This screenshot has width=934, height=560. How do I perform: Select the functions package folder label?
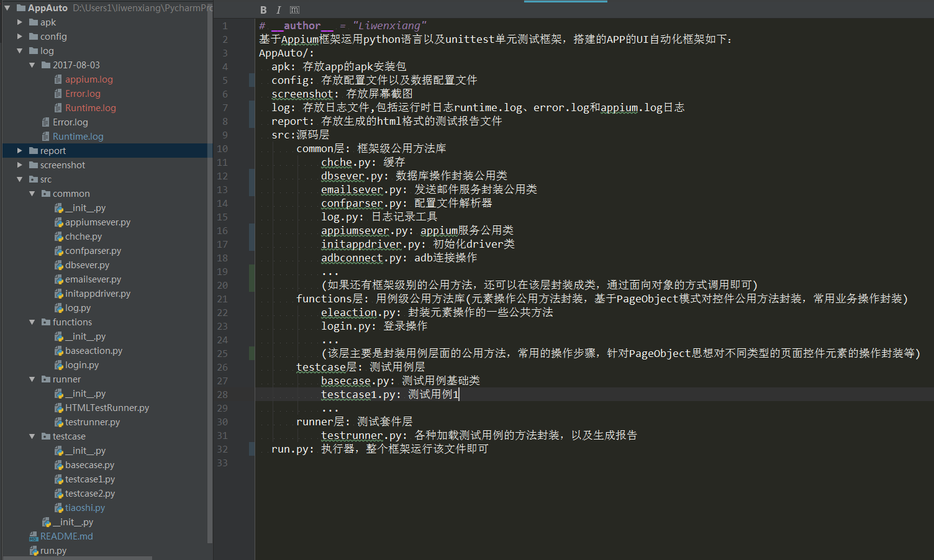(x=72, y=322)
